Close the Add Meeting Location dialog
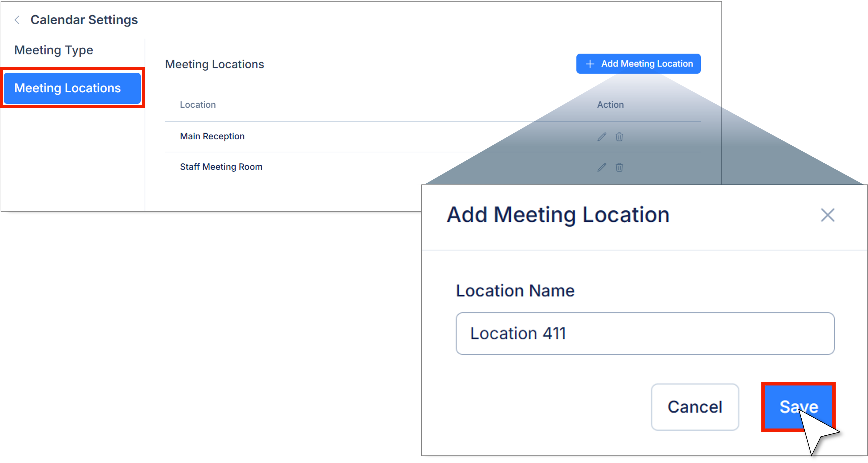 [x=827, y=215]
